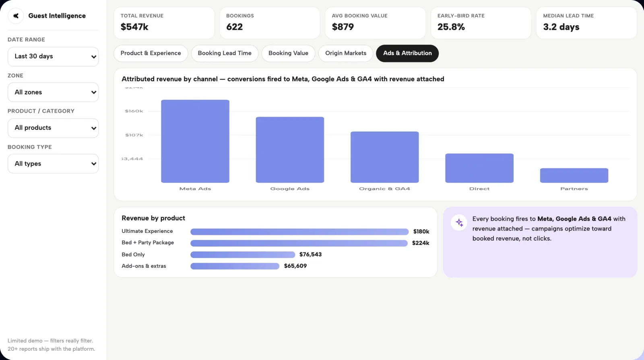Switch to Booking Lead Time tab
The width and height of the screenshot is (644, 360).
point(225,53)
